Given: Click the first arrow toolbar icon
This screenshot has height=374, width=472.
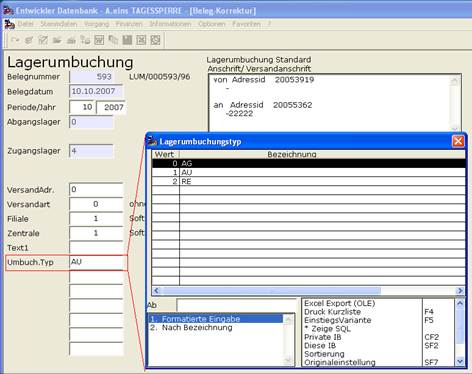Looking at the screenshot, I should tap(15, 40).
